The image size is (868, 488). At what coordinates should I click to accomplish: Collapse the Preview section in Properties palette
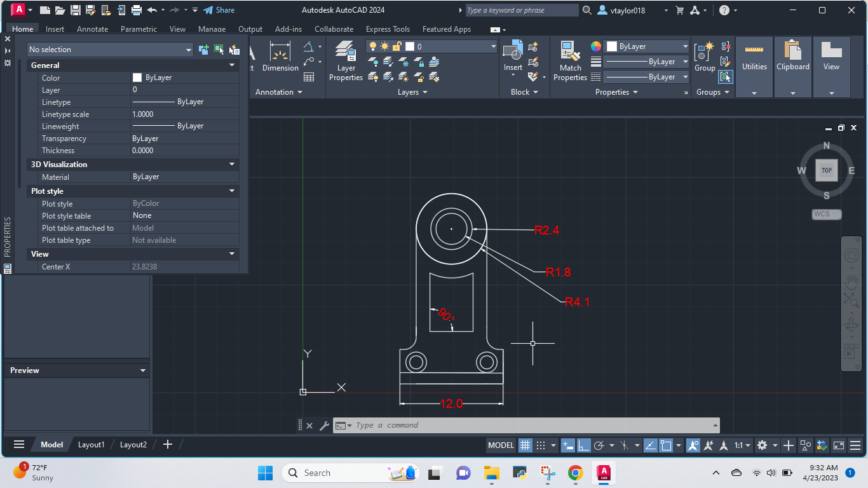142,370
